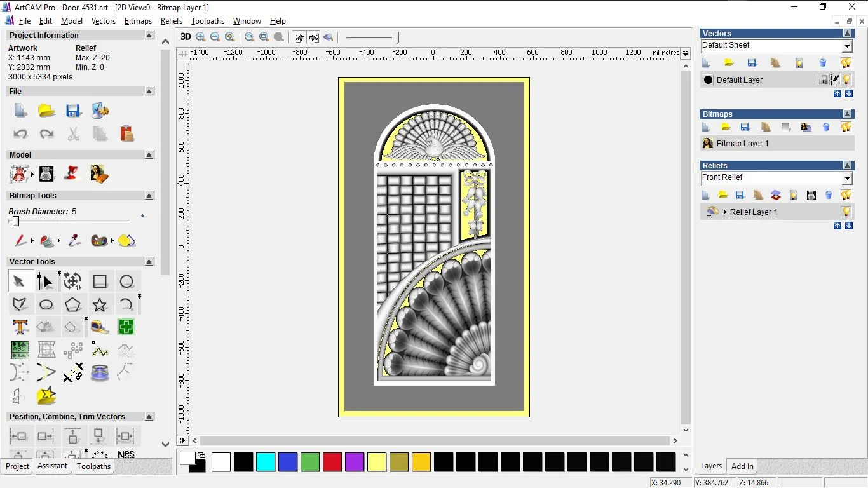Click the 3D view button
Screen dimensions: 868x488
click(186, 37)
